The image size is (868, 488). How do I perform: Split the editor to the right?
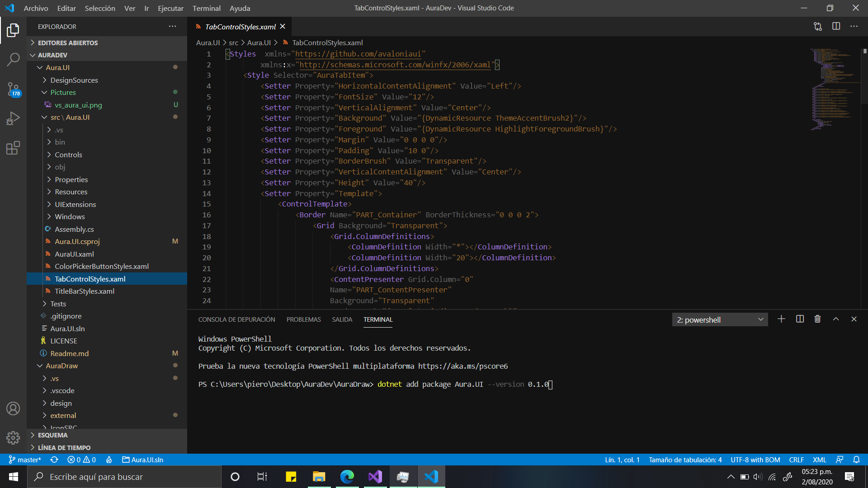coord(836,26)
